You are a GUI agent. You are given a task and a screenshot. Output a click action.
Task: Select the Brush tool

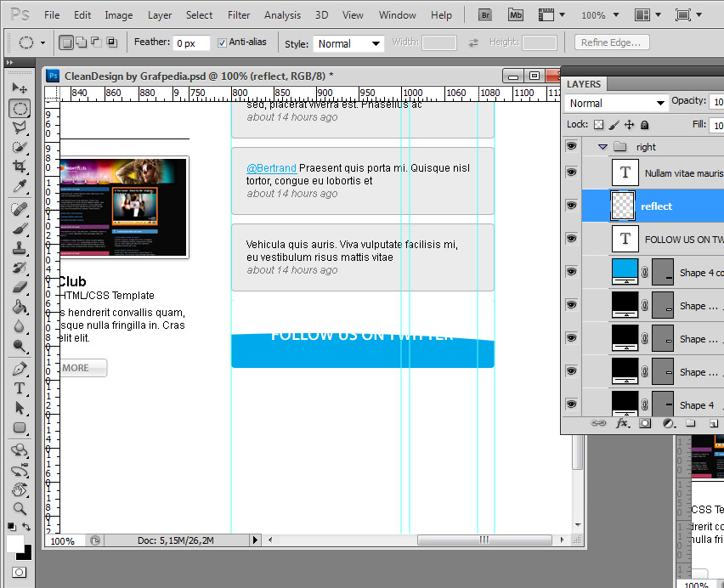pos(20,229)
